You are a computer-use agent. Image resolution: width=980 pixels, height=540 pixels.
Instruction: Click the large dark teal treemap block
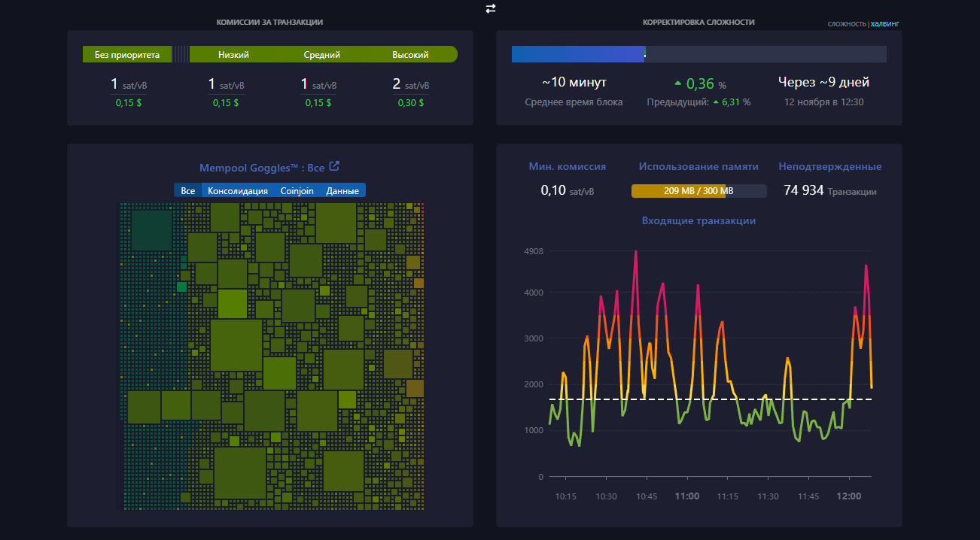(151, 230)
